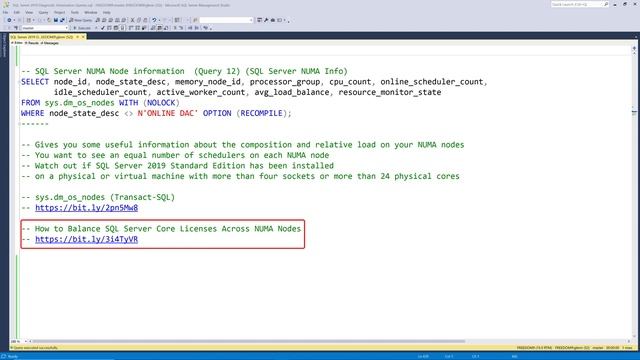The width and height of the screenshot is (640, 360).
Task: Click the Quick Launch search magnifier icon
Action: coord(606,4)
